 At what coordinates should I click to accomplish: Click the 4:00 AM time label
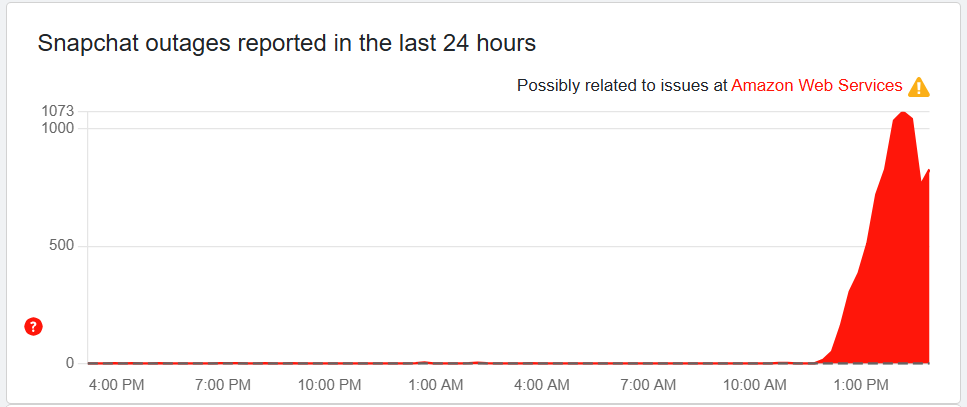coord(541,385)
